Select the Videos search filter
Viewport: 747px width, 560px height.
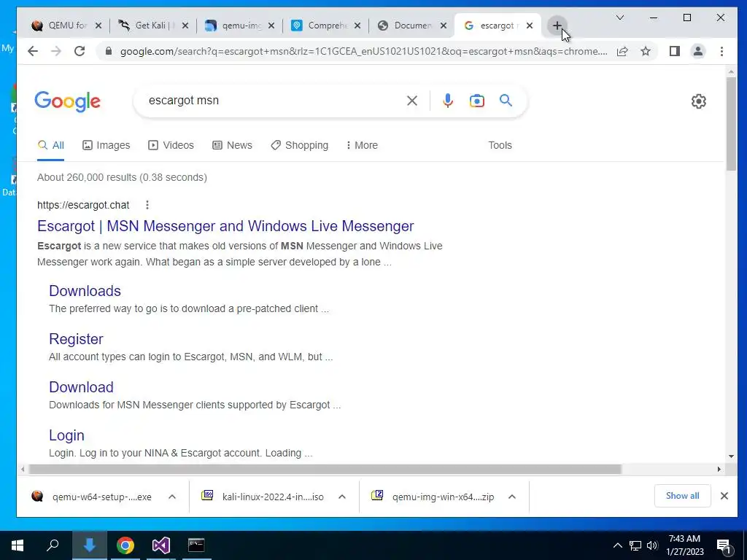[x=171, y=145]
